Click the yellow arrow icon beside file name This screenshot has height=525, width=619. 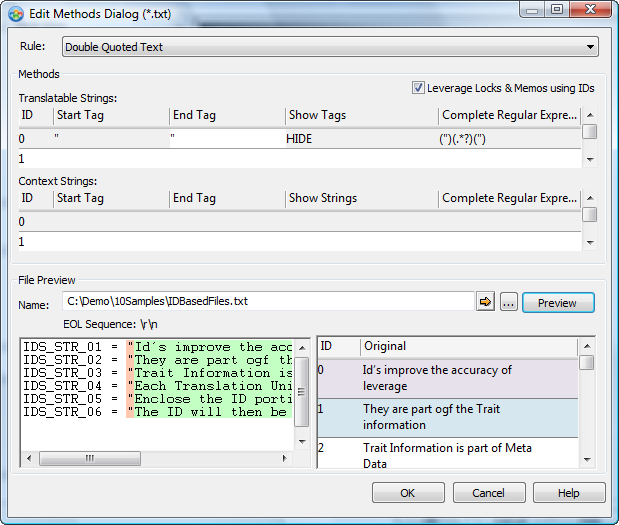coord(485,302)
